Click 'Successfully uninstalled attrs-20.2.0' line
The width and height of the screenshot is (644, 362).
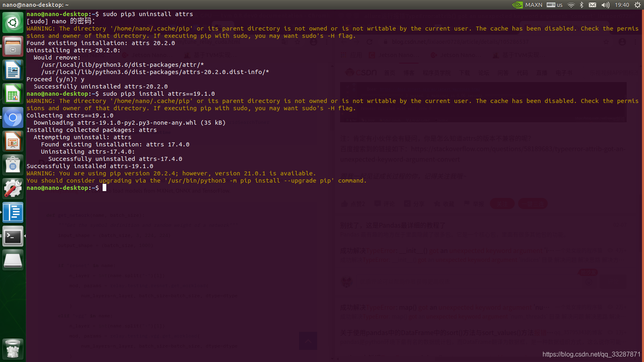(x=101, y=86)
